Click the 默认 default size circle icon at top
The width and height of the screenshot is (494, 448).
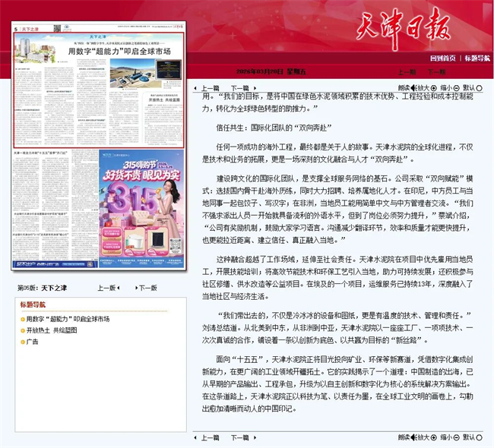[x=479, y=87]
